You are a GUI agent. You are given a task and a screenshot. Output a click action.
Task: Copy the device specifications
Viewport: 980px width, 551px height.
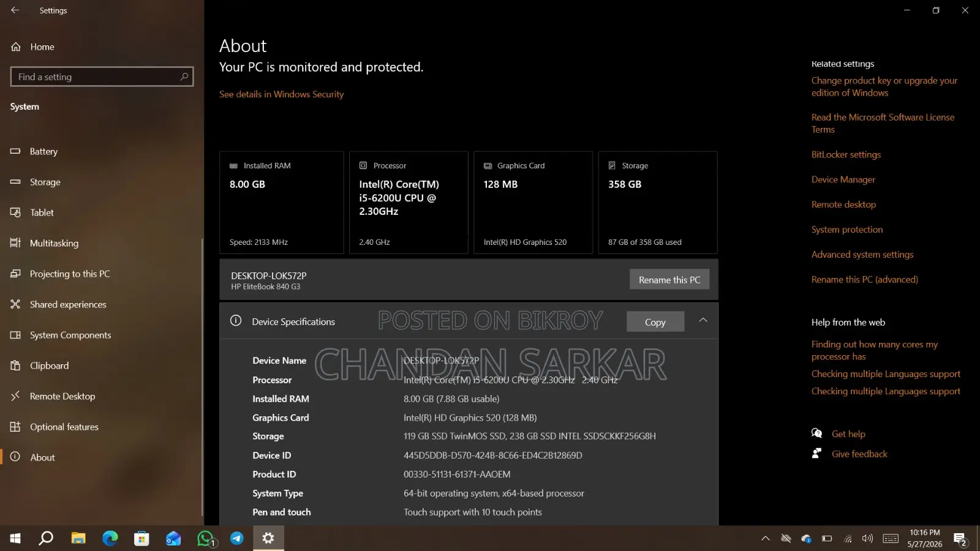(x=655, y=322)
